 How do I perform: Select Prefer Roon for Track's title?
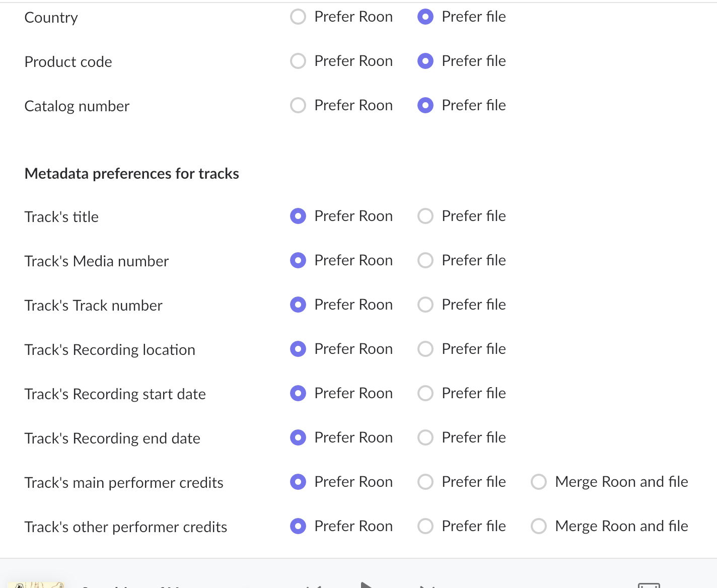click(x=298, y=216)
